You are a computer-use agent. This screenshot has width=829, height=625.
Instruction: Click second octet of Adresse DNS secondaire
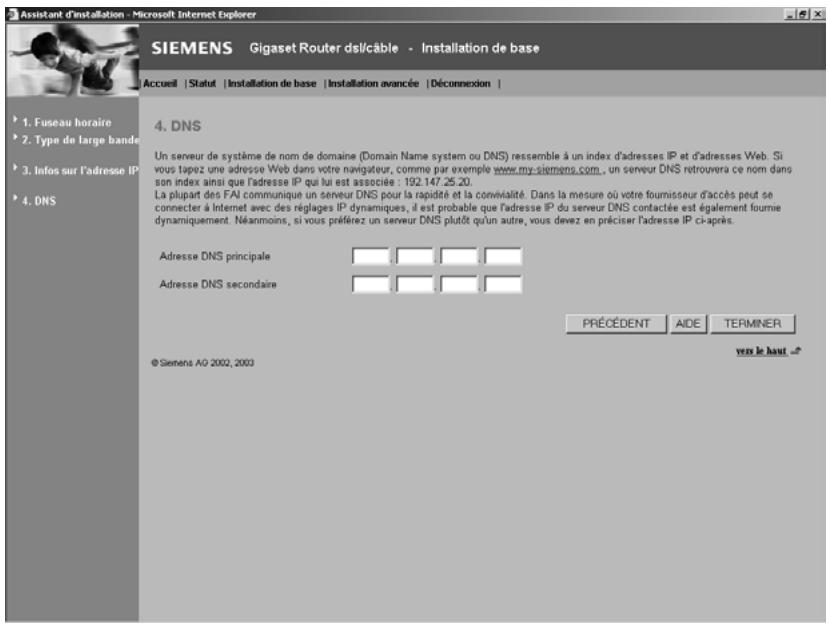point(415,284)
